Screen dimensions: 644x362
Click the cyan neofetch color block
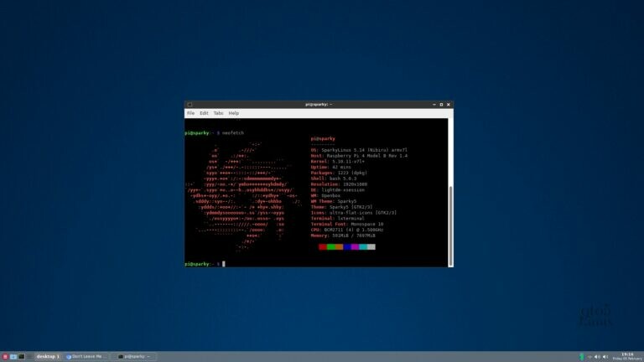tap(363, 246)
